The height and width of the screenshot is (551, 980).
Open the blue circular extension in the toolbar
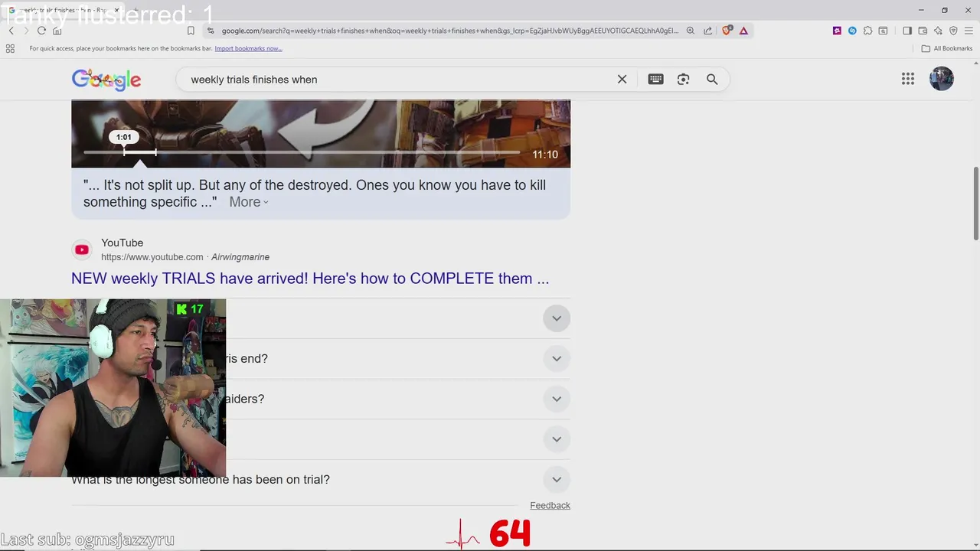pyautogui.click(x=852, y=31)
